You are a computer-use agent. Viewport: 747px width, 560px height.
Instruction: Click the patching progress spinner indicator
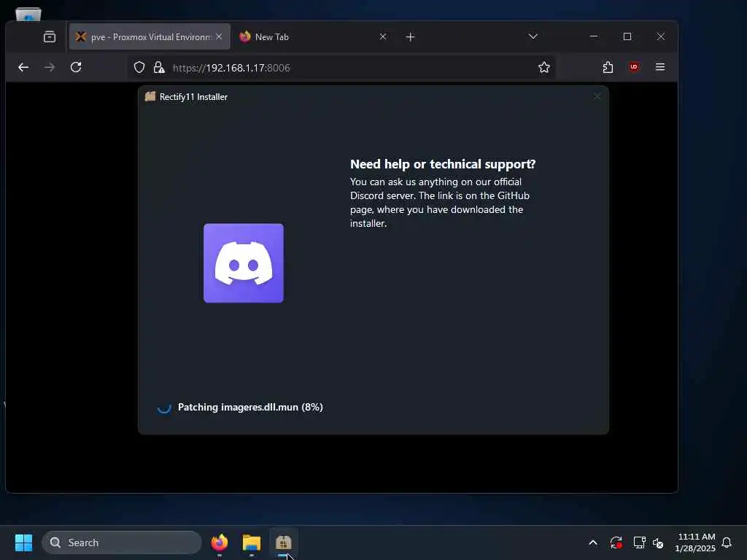(164, 408)
